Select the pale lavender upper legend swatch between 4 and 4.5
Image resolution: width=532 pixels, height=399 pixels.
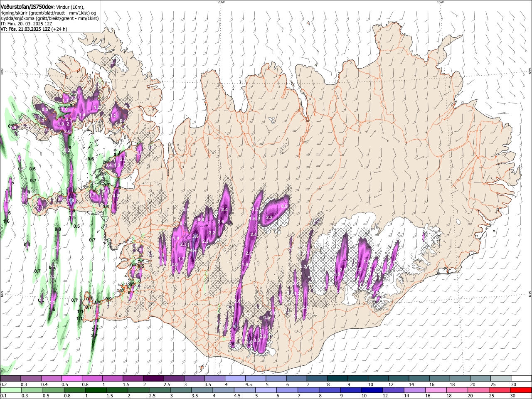point(235,378)
